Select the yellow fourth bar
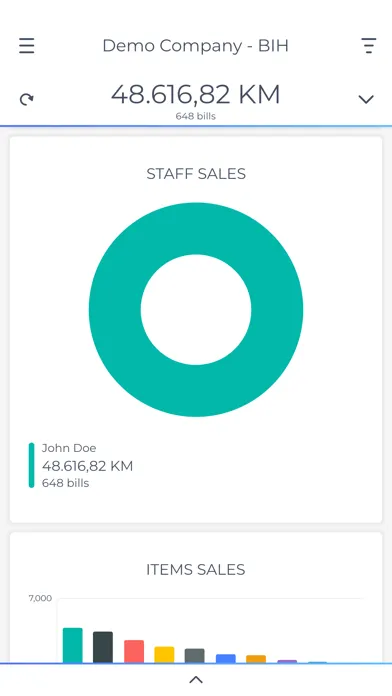This screenshot has width=392, height=696. pyautogui.click(x=164, y=655)
